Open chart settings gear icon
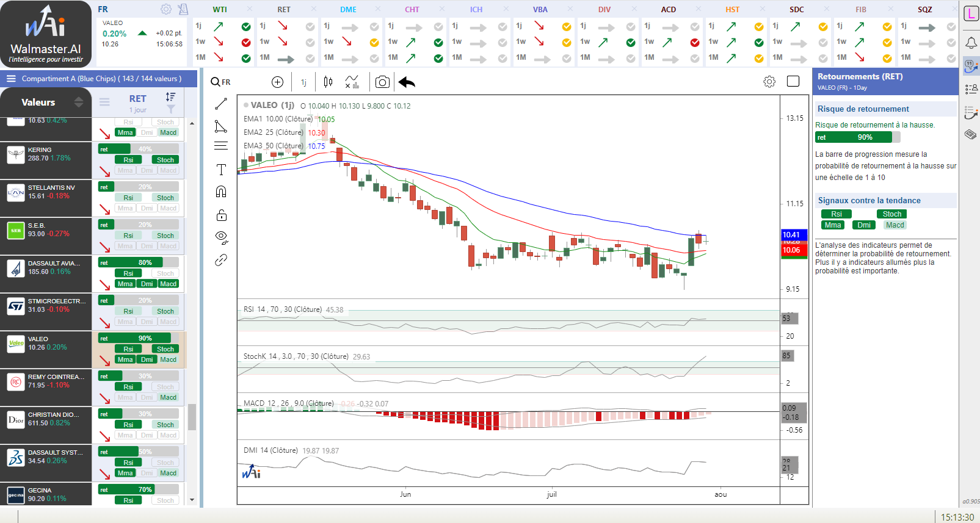 tap(769, 82)
